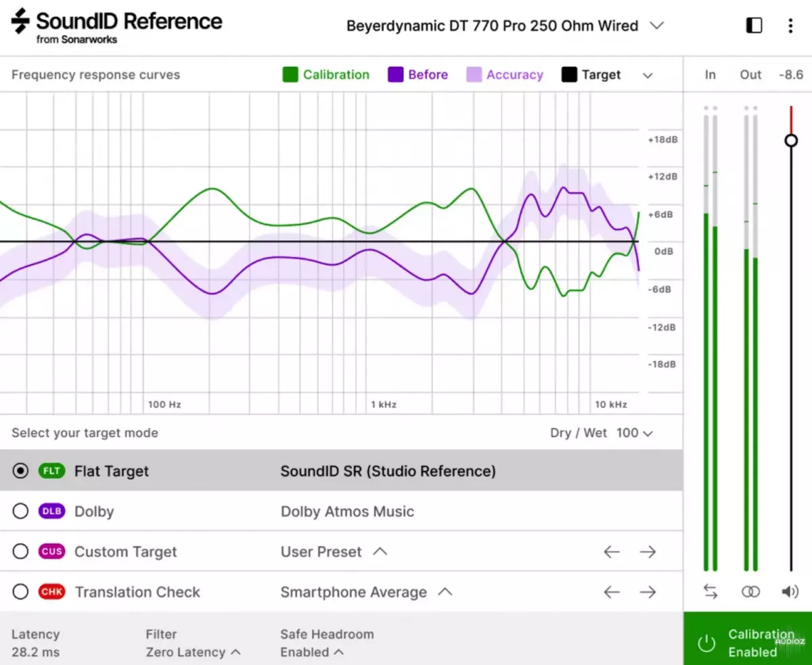Click the 28.2 ms latency value
Viewport: 812px width, 665px height.
point(36,652)
